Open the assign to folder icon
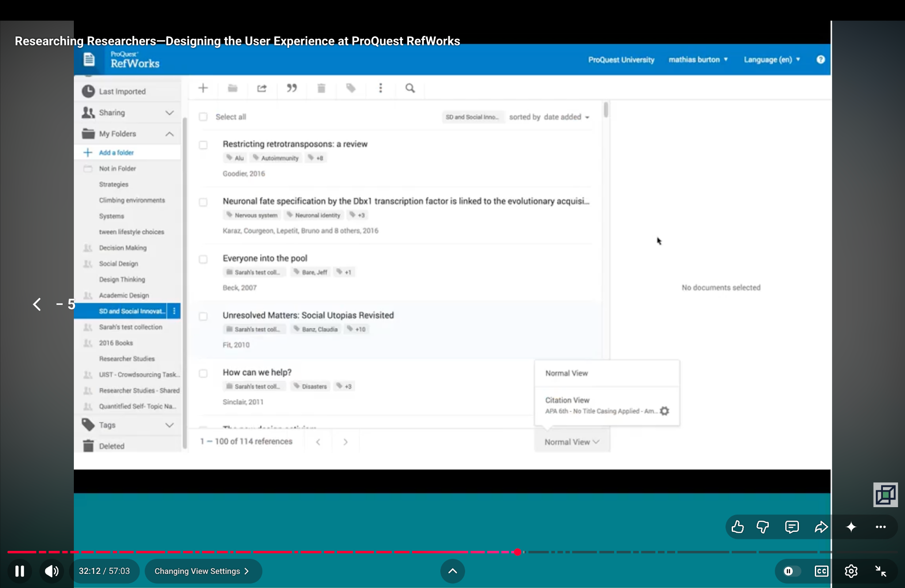The width and height of the screenshot is (905, 588). [x=233, y=88]
